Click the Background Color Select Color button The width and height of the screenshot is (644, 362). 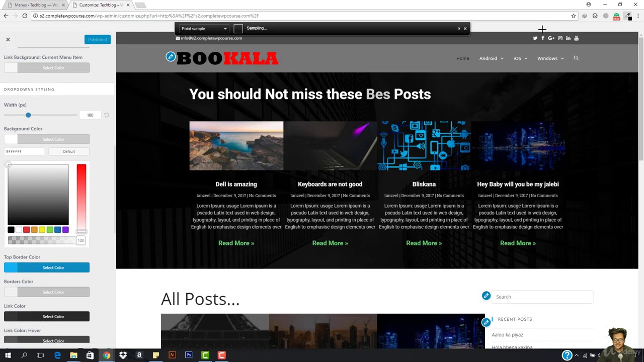pyautogui.click(x=47, y=139)
